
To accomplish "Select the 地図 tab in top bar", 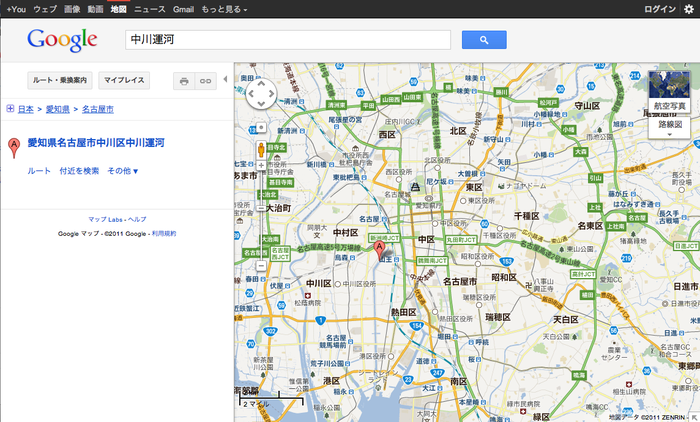I will pyautogui.click(x=118, y=9).
